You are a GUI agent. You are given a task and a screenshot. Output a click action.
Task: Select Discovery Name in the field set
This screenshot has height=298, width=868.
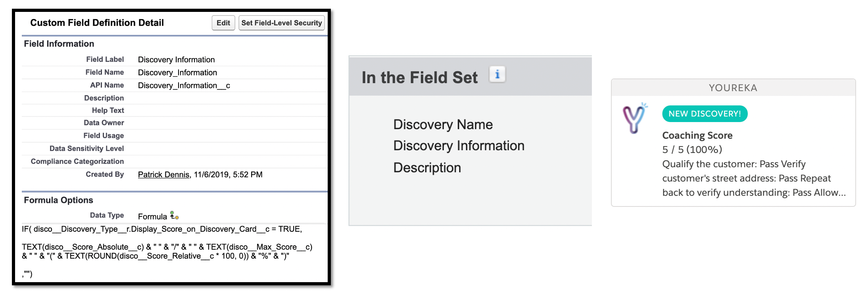tap(443, 124)
